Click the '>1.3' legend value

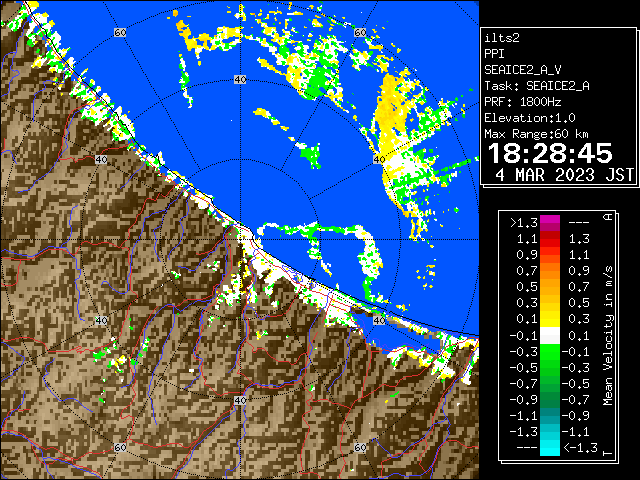(x=524, y=223)
